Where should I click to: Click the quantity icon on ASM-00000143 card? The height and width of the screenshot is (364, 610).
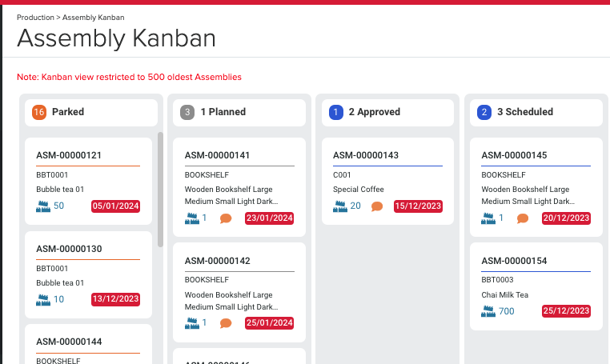tap(340, 206)
